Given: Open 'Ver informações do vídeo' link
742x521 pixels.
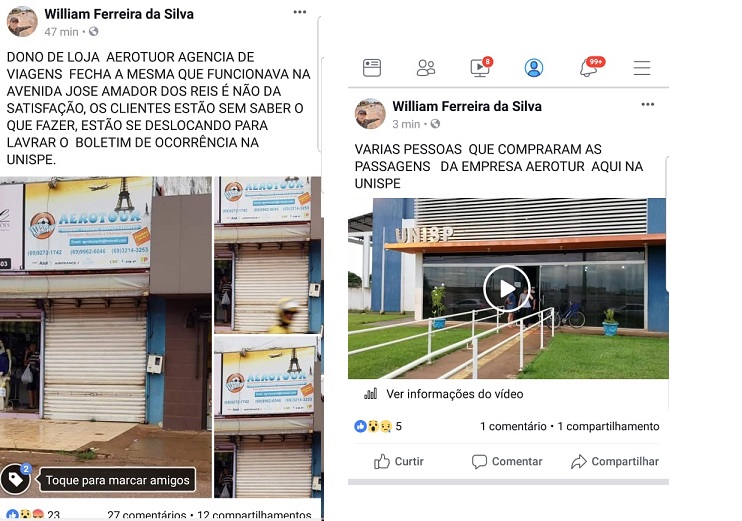Looking at the screenshot, I should [x=454, y=394].
